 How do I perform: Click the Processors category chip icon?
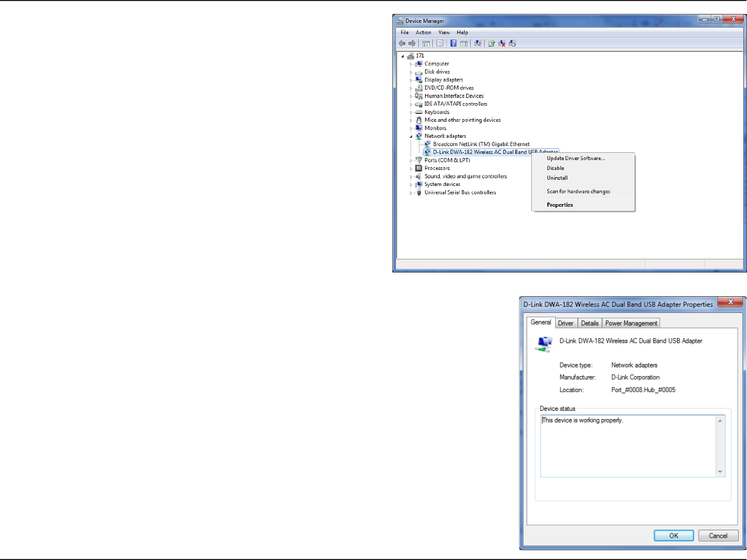click(419, 168)
